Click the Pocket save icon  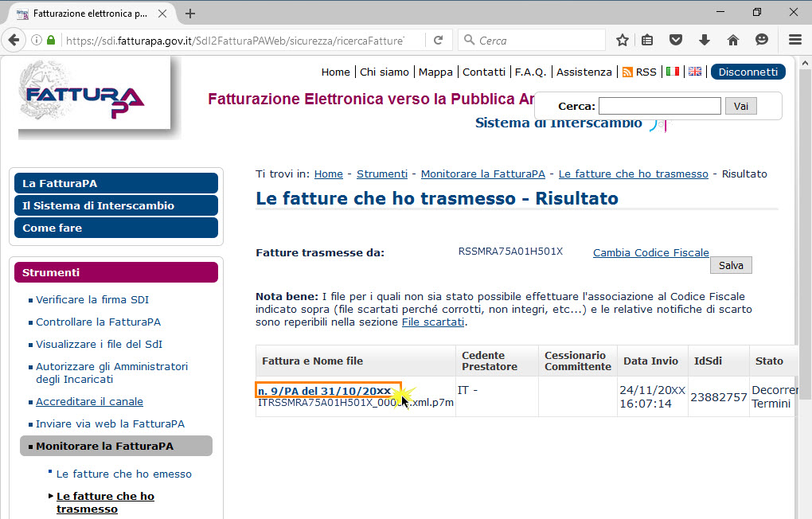(x=676, y=40)
